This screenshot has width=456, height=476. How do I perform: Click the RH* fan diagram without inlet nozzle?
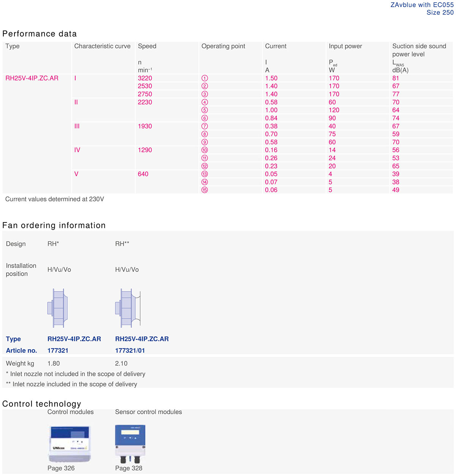(58, 308)
